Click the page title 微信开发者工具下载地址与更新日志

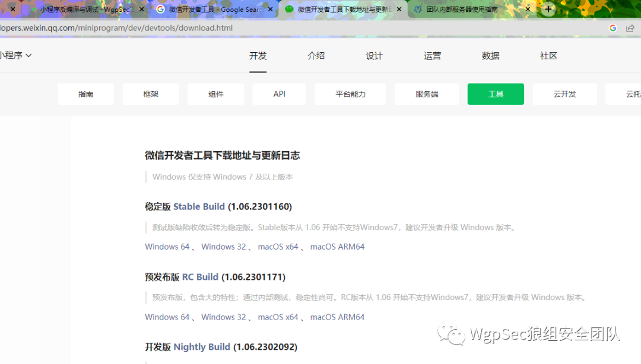[x=223, y=155]
